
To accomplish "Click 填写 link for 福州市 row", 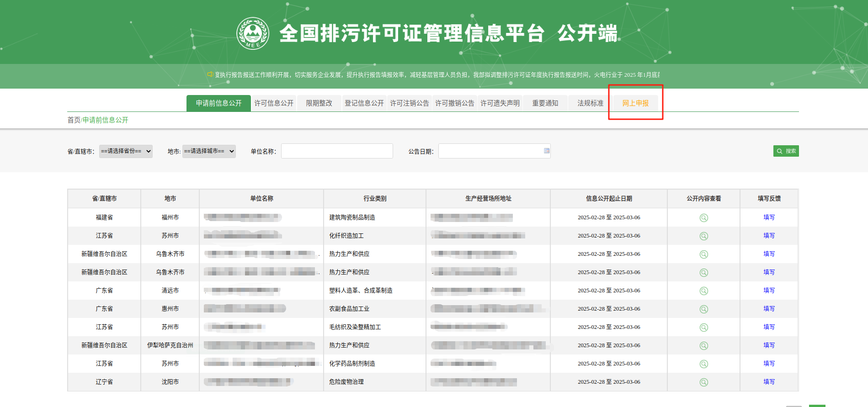I will pyautogui.click(x=769, y=217).
